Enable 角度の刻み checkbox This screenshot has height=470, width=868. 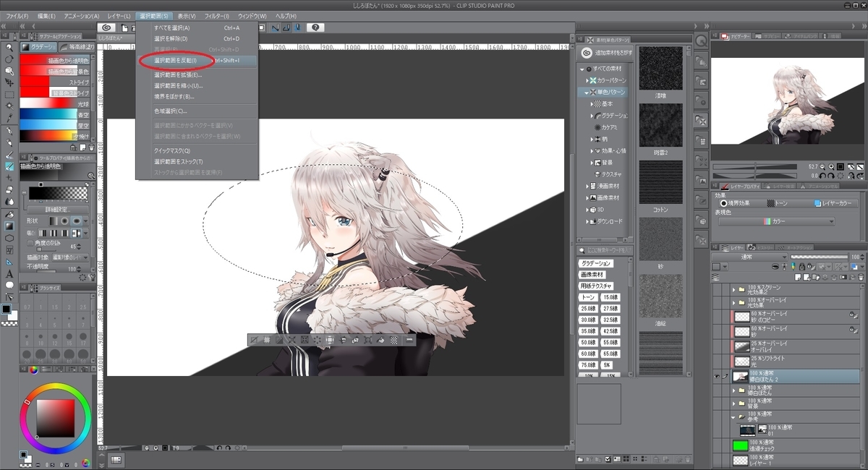coord(30,243)
